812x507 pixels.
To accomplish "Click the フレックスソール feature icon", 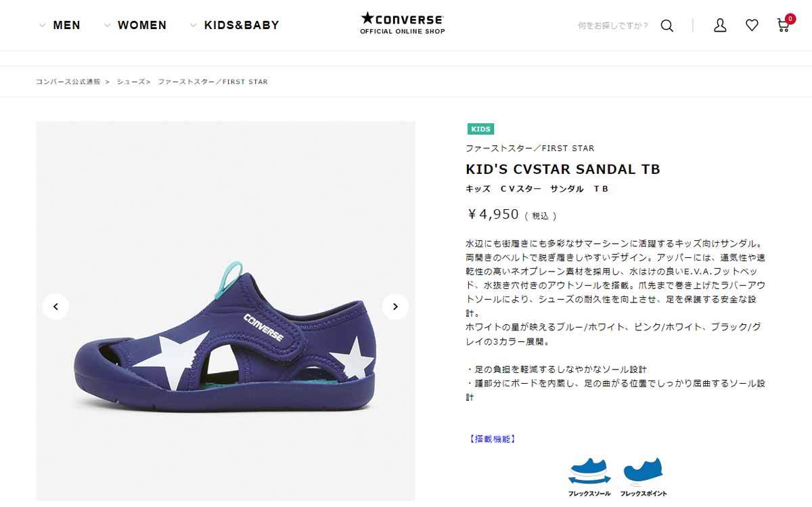I will point(589,477).
